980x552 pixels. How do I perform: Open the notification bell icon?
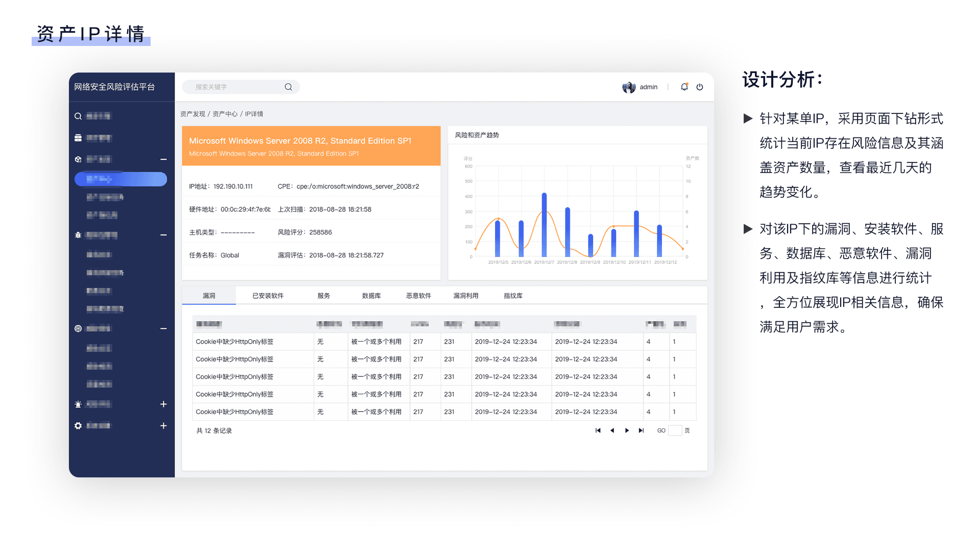click(684, 87)
